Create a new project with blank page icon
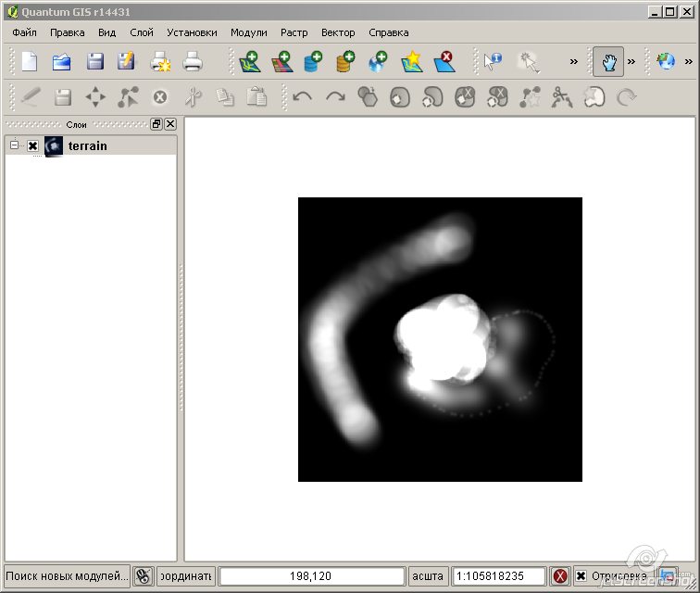 30,61
